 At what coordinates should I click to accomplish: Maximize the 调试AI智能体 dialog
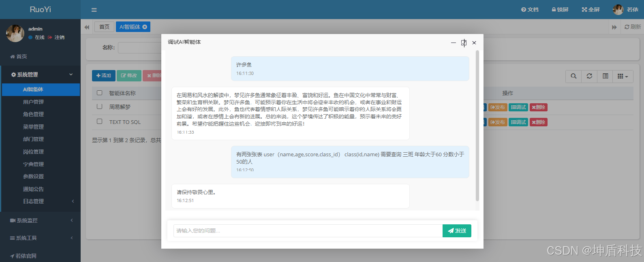coord(464,43)
